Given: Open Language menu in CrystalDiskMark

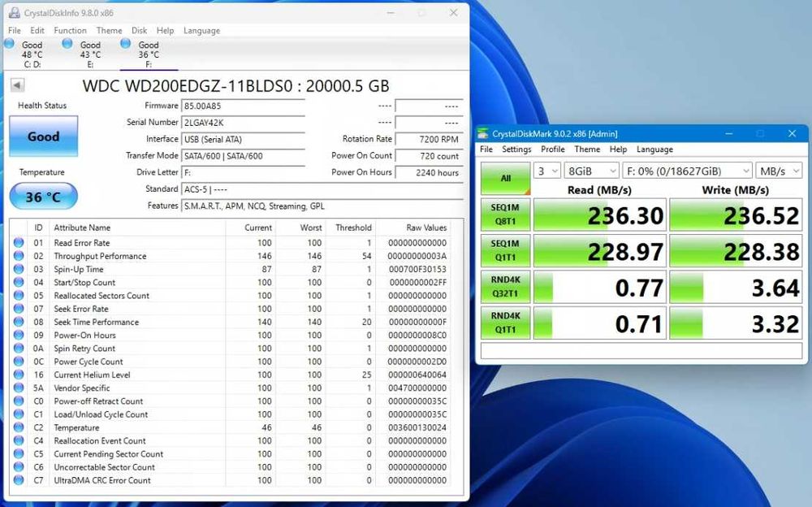Looking at the screenshot, I should coord(654,149).
